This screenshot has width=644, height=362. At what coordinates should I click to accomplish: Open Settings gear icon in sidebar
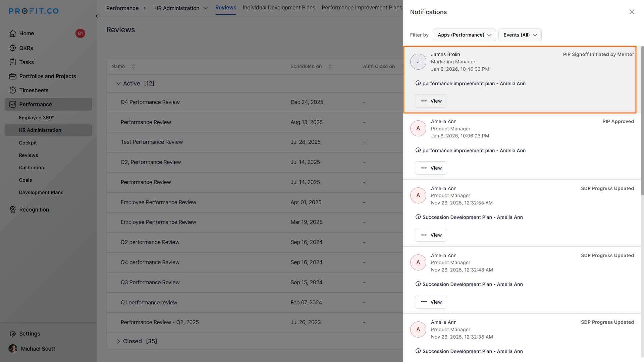pos(13,334)
